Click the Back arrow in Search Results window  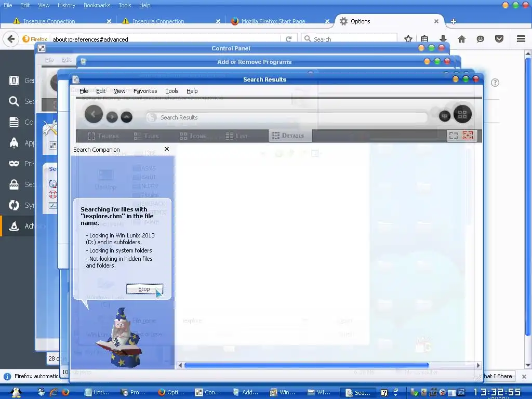94,114
